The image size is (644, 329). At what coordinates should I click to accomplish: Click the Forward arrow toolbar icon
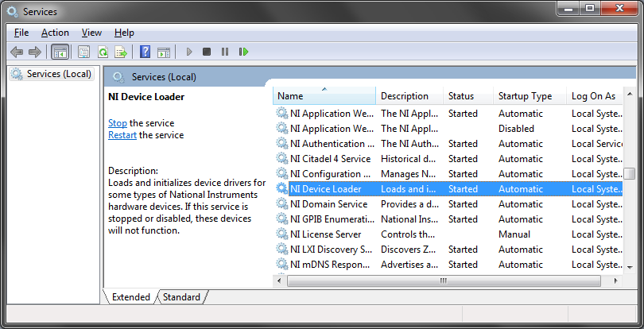[35, 52]
